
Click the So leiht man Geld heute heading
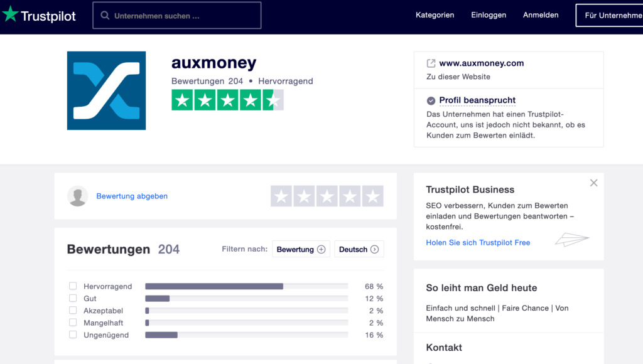pyautogui.click(x=482, y=288)
